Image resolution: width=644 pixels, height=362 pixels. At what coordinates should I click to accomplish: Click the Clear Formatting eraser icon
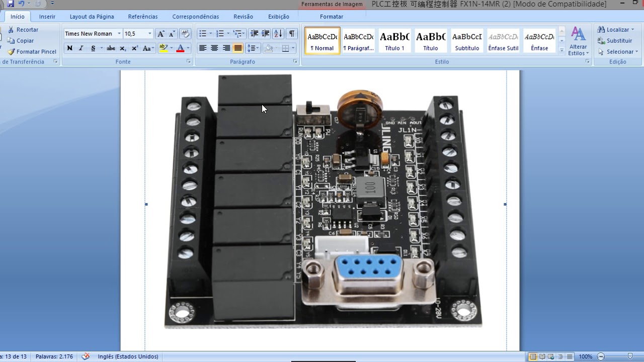point(185,34)
